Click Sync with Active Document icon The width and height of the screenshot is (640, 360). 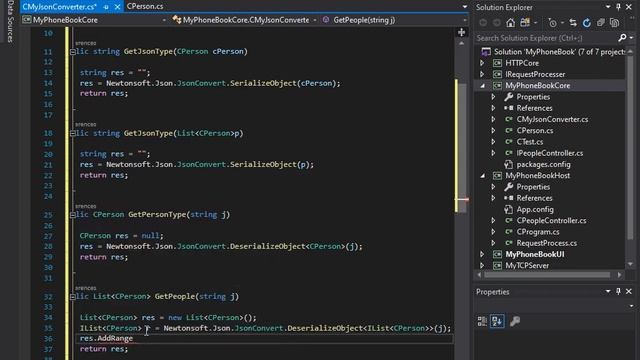pos(573,23)
